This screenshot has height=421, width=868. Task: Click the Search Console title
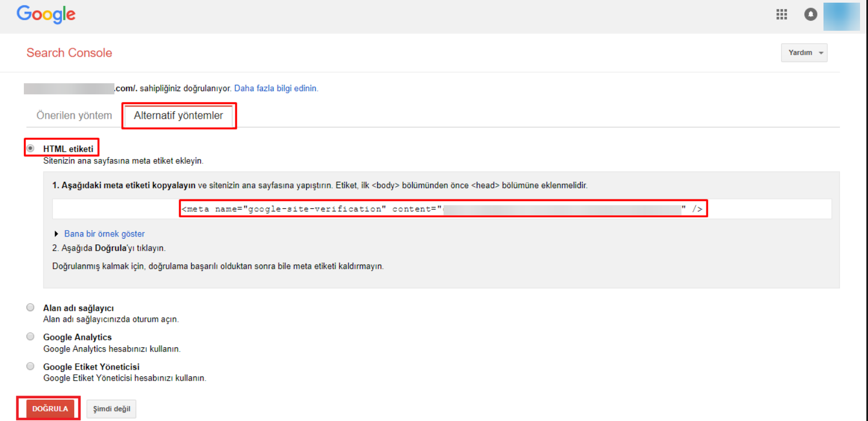[69, 52]
